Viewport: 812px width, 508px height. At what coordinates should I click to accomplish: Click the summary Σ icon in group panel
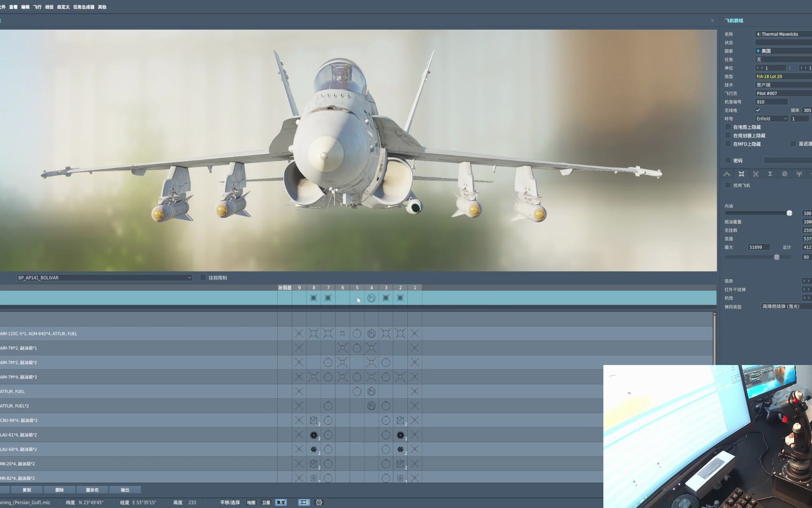coord(770,174)
